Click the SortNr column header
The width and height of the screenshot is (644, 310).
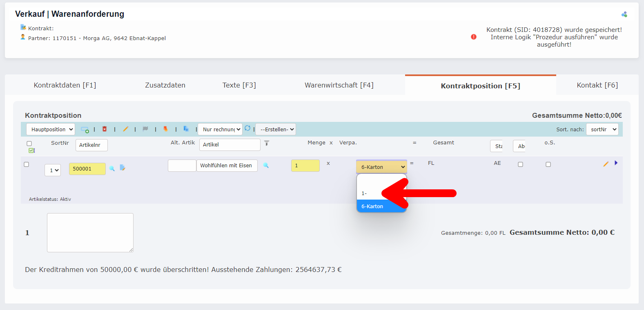click(x=60, y=143)
